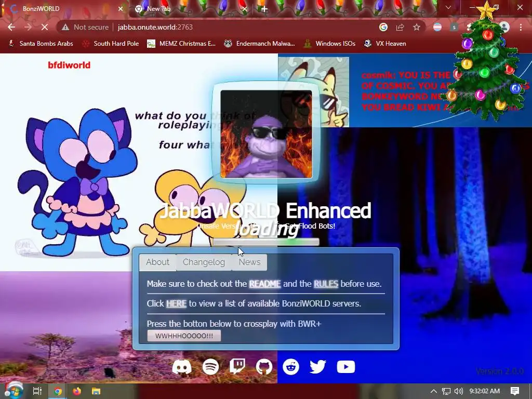Screen dimensions: 532x399
Task: Click the extension icon labeled S
Action: click(454, 27)
